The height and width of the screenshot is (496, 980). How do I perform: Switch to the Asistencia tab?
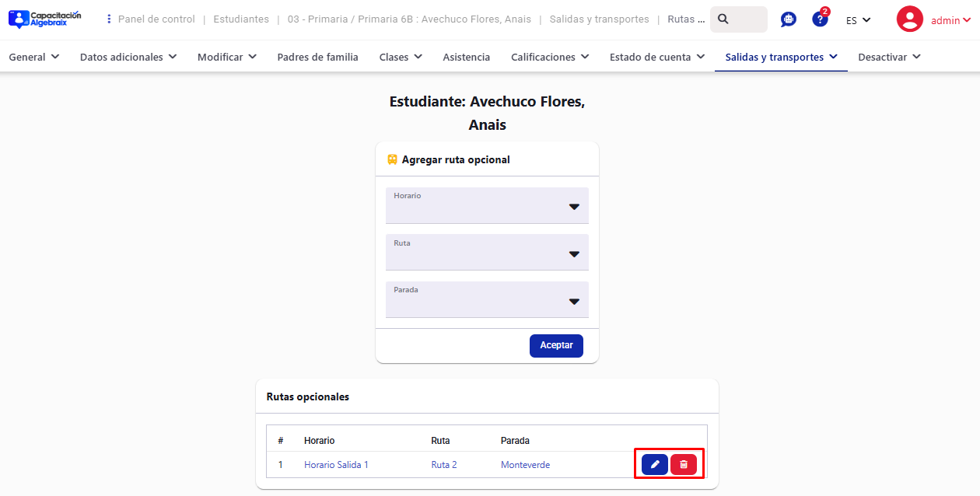click(467, 57)
